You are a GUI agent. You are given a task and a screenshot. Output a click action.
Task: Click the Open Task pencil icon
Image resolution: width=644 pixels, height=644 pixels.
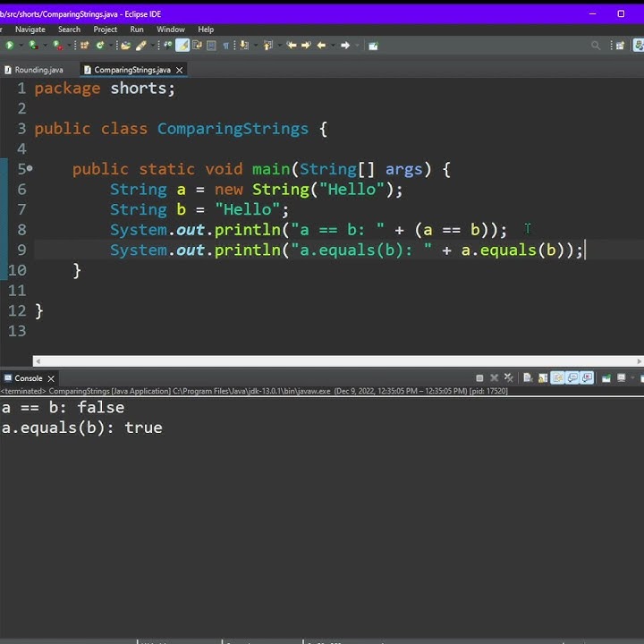click(x=141, y=46)
